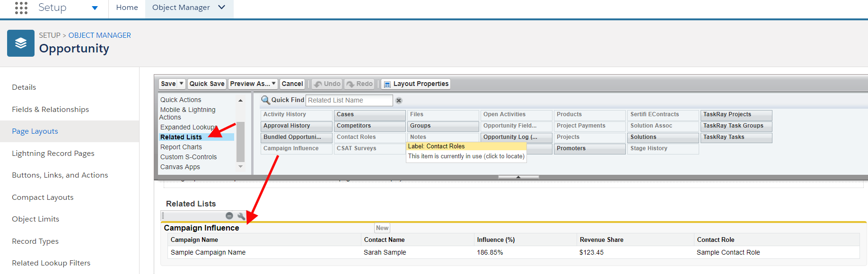This screenshot has width=868, height=274.
Task: Expand the Object Manager tab chevron
Action: click(x=222, y=8)
